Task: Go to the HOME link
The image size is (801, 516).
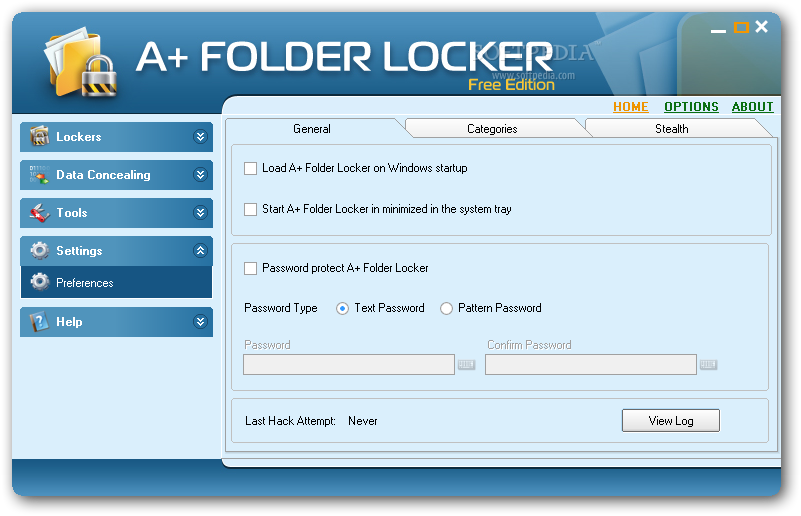Action: tap(630, 107)
